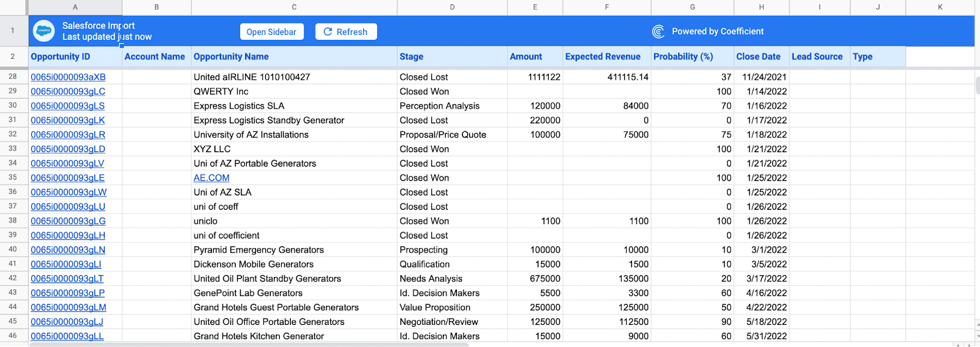The height and width of the screenshot is (347, 980).
Task: Select the 'Prospecting' stage cell
Action: [x=452, y=250]
